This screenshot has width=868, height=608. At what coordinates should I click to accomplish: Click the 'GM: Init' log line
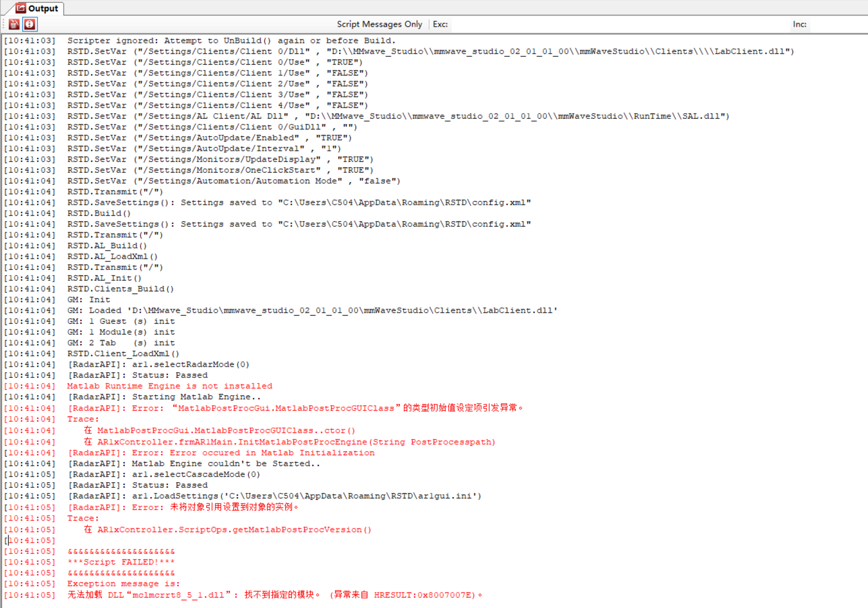point(89,300)
